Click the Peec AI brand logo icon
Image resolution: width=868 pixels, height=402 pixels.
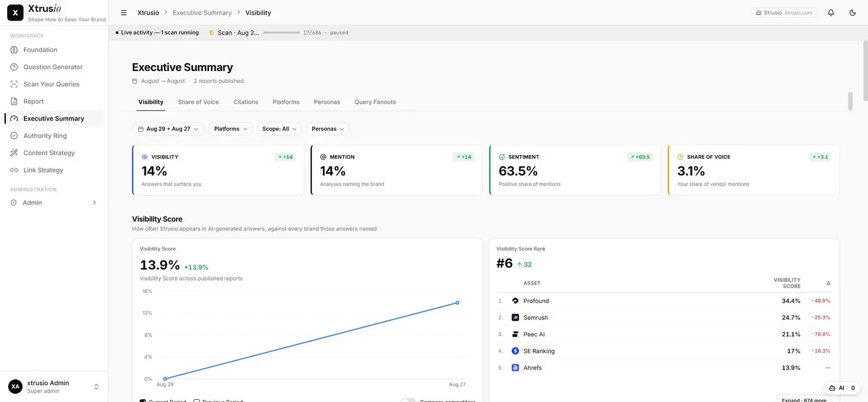[515, 334]
